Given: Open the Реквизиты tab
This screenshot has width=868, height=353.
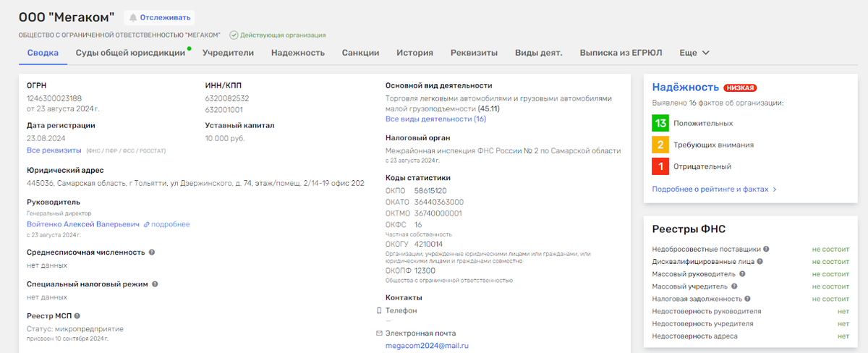Looking at the screenshot, I should (474, 53).
